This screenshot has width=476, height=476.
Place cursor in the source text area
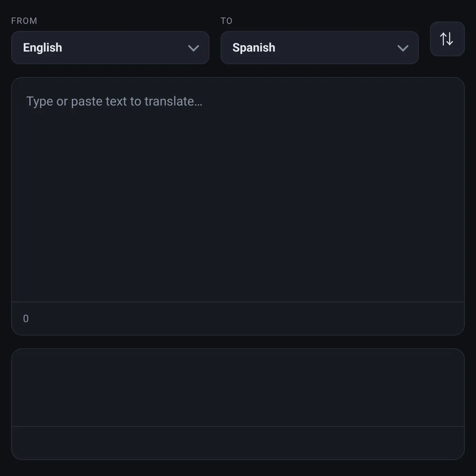click(x=238, y=190)
